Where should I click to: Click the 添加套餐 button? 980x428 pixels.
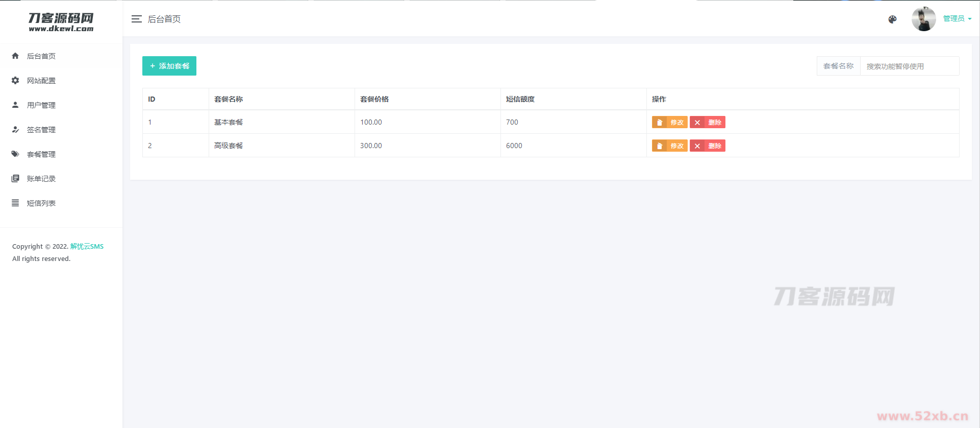pos(169,66)
